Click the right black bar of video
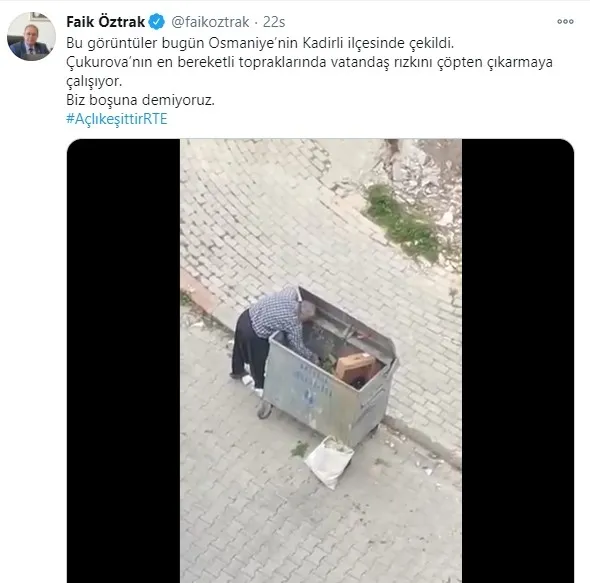Viewport: 590px width, 583px height. [x=518, y=361]
